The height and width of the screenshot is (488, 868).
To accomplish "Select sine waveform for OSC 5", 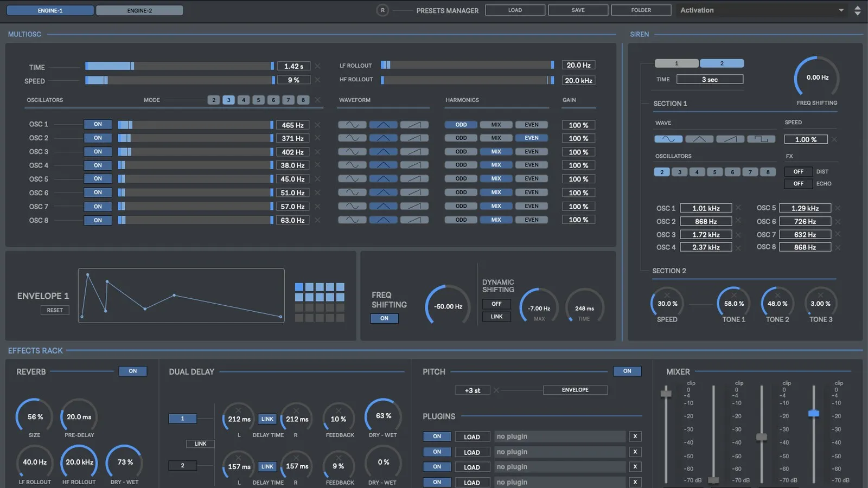I will point(352,178).
